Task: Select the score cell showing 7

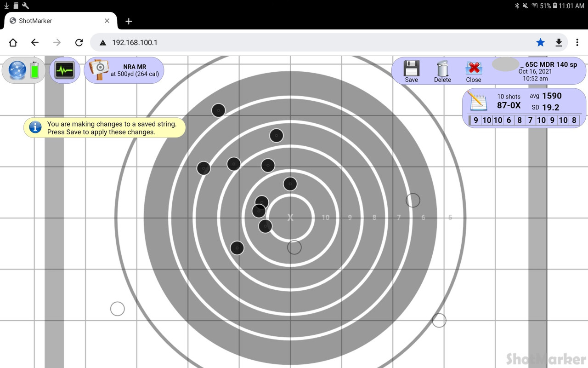Action: [530, 120]
